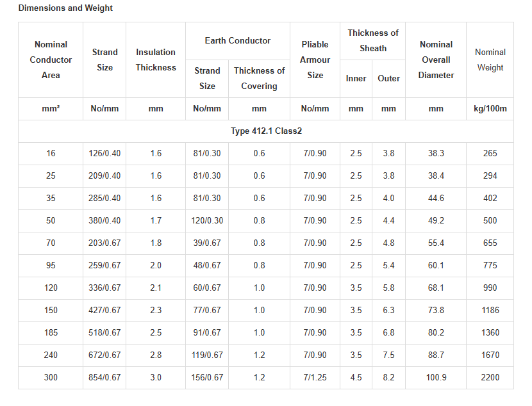Click the 'Earth Conductor' group header
Screen dimensions: 532x406
[x=238, y=41]
